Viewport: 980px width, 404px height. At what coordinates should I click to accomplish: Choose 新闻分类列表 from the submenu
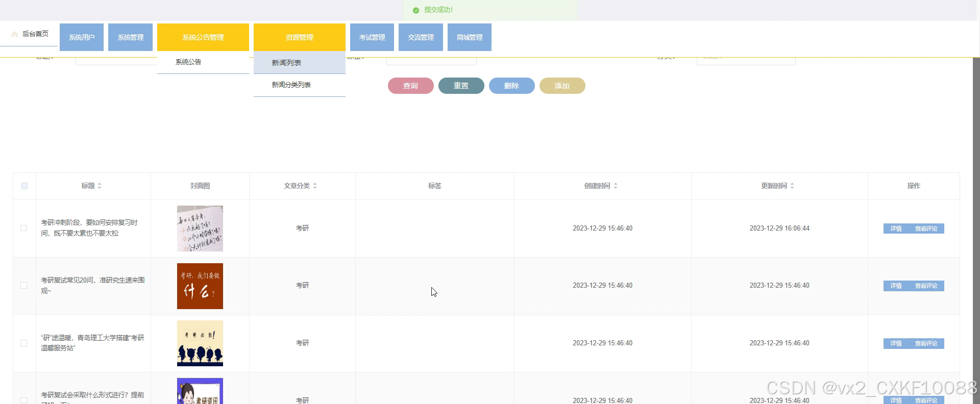300,85
